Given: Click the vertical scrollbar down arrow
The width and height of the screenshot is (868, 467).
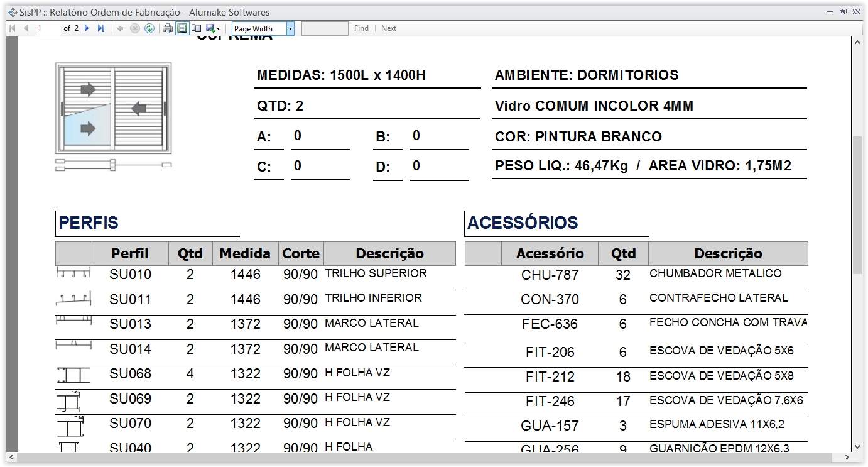Looking at the screenshot, I should pyautogui.click(x=857, y=446).
